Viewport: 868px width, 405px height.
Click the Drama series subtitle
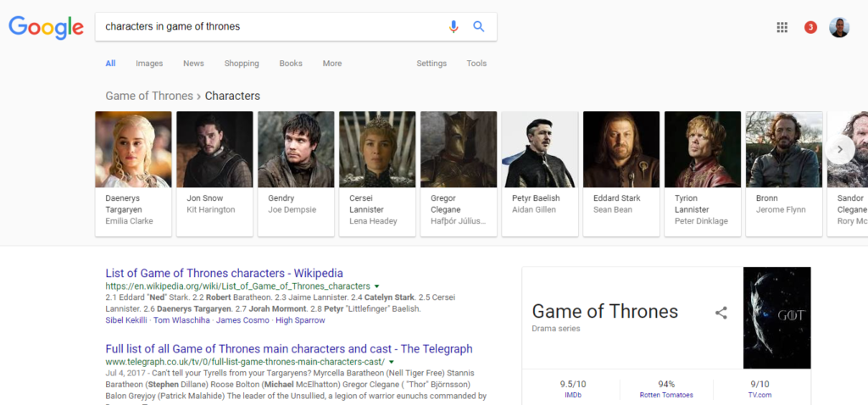(556, 329)
